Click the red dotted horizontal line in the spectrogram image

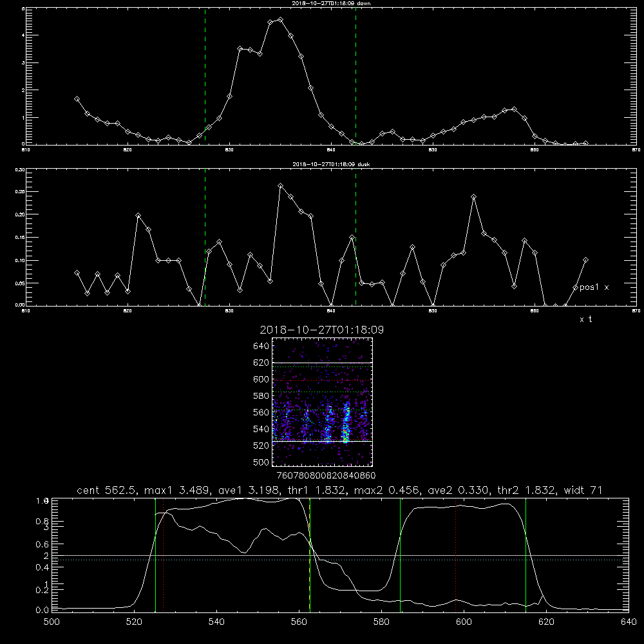(x=322, y=381)
